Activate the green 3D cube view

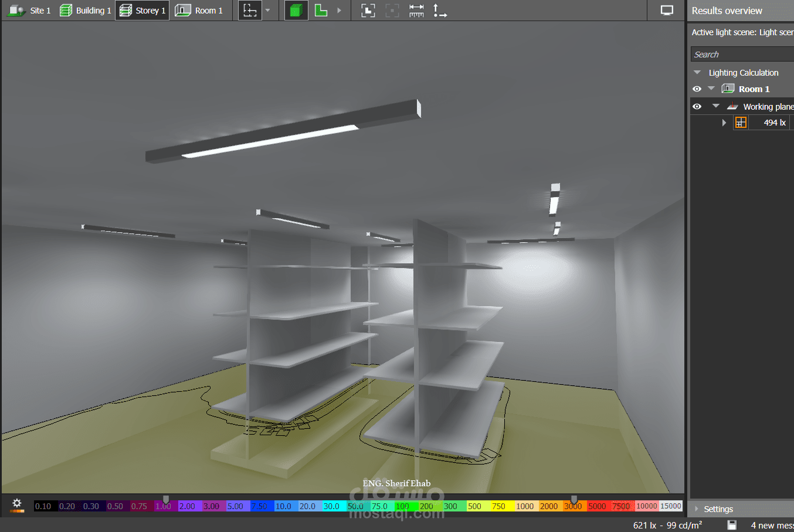(x=296, y=11)
